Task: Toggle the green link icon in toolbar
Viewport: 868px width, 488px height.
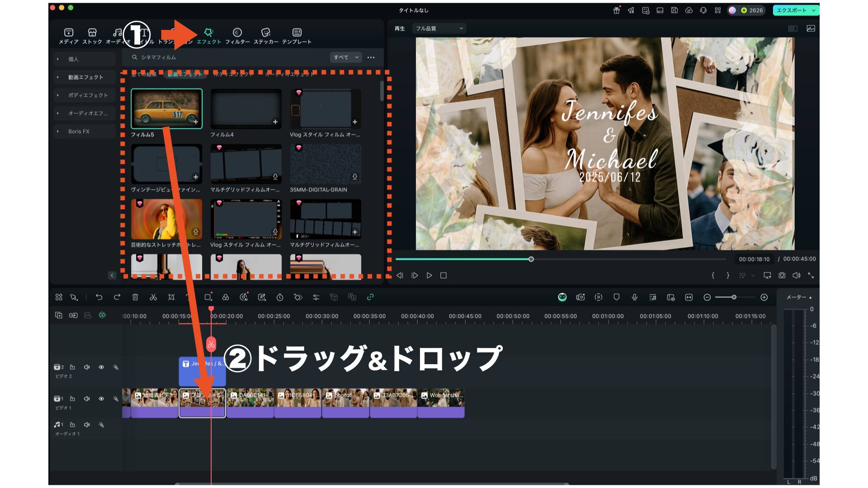Action: tap(370, 297)
